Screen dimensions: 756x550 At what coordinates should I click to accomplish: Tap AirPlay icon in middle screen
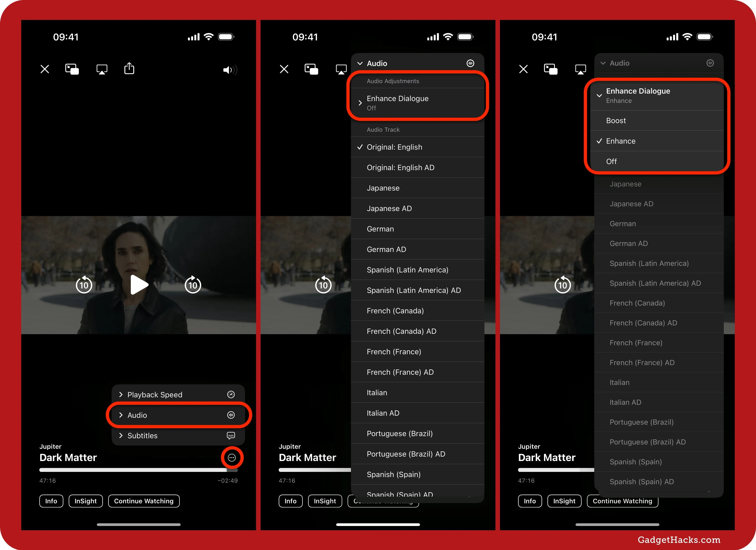pos(341,69)
